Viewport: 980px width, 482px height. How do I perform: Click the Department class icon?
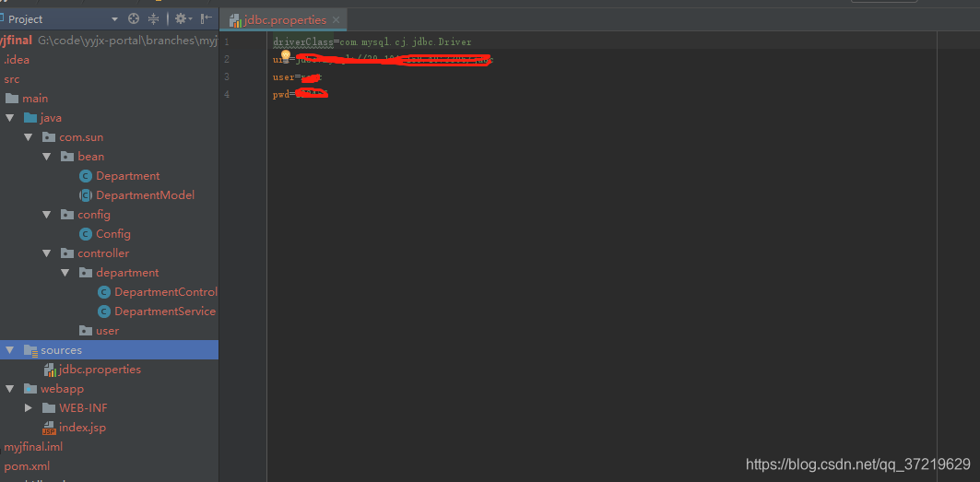point(86,176)
